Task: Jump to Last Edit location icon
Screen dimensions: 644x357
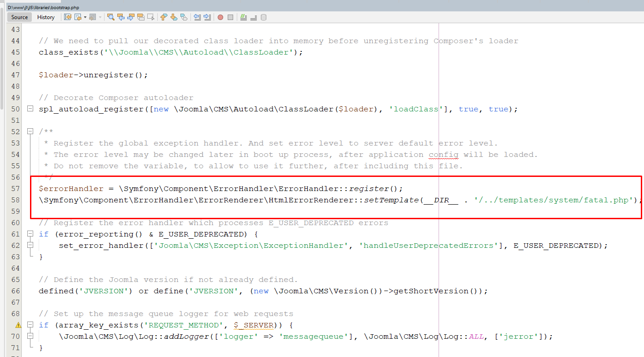Action: 67,17
